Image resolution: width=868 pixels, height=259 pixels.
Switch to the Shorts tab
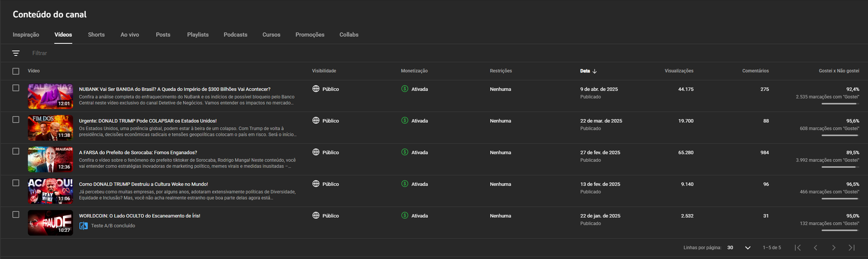click(x=96, y=35)
